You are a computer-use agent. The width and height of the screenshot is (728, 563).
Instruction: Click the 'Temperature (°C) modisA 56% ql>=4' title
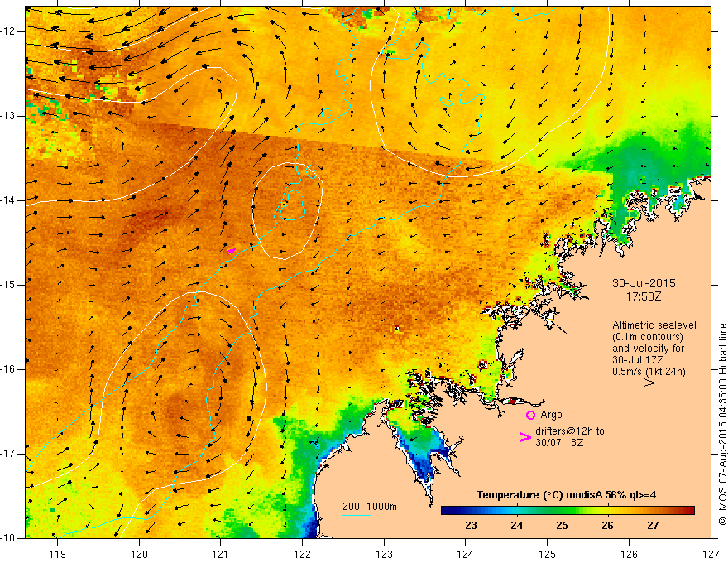(566, 495)
